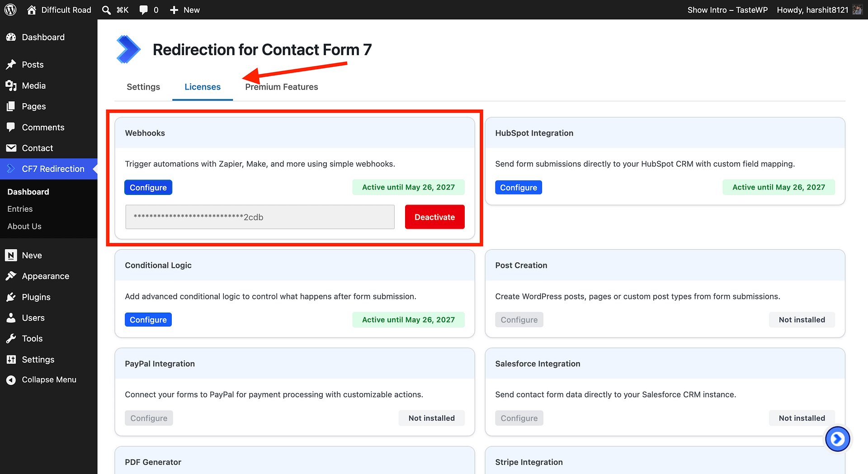Click the "Salesforce Integration" card heading
The width and height of the screenshot is (868, 474).
(538, 364)
